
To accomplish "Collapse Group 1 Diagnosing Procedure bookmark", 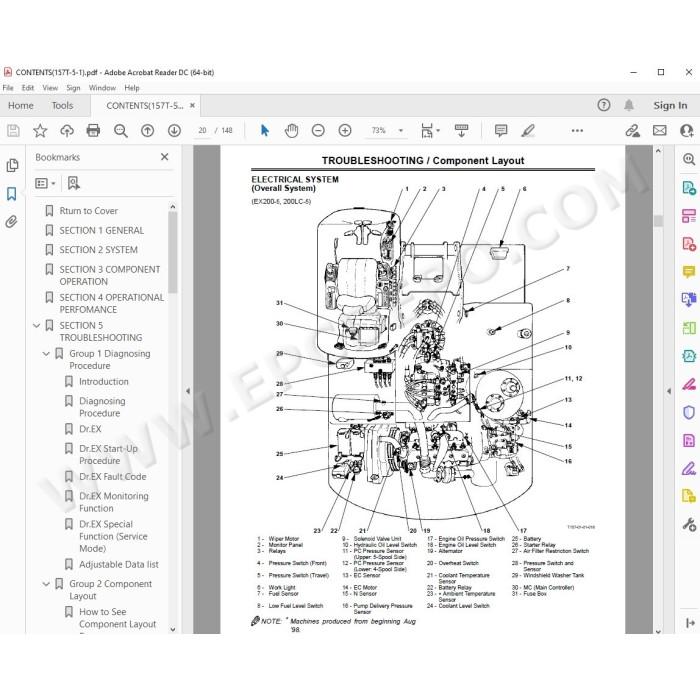I will pos(46,354).
